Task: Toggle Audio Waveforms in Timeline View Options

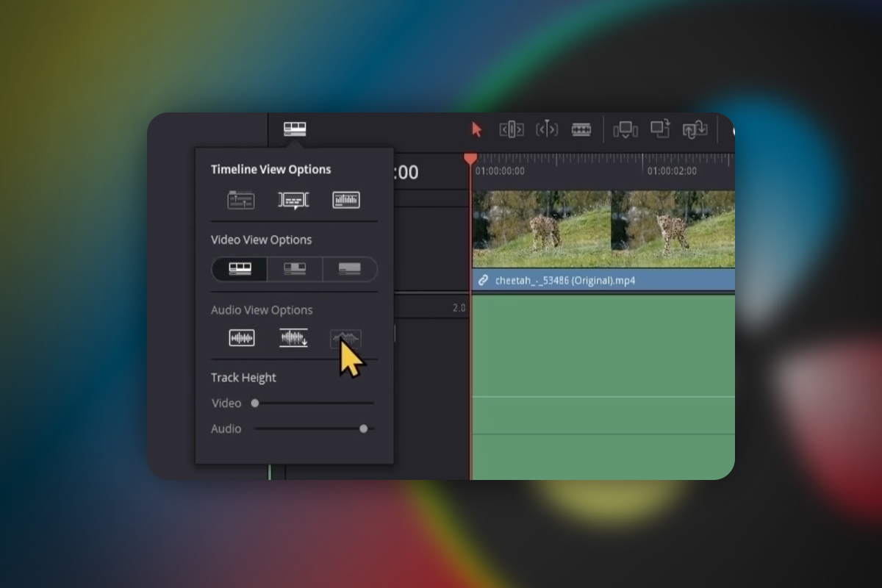Action: click(346, 199)
